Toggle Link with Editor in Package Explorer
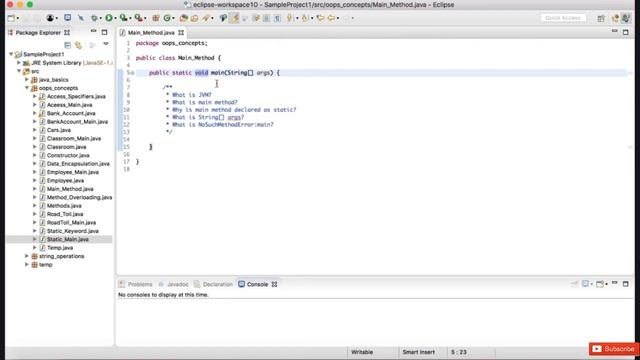The width and height of the screenshot is (640, 360). tap(78, 44)
